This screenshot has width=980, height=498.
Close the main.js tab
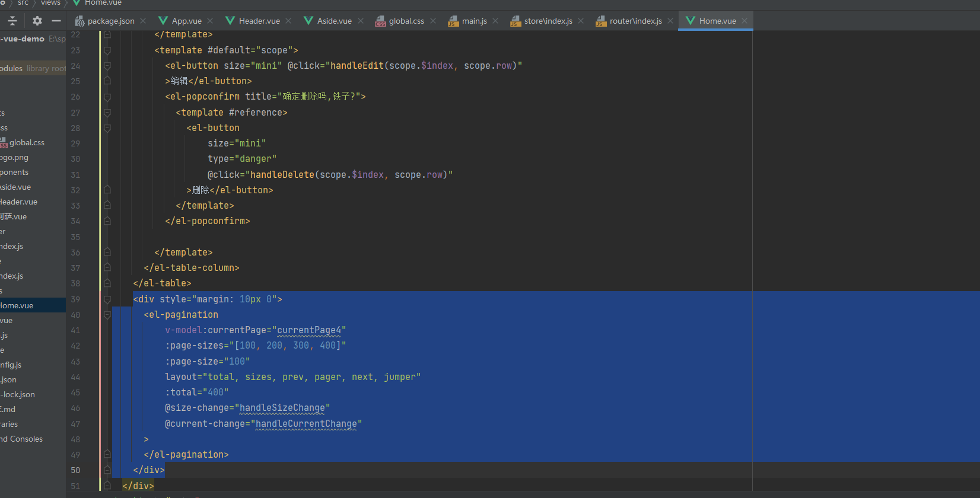[495, 21]
